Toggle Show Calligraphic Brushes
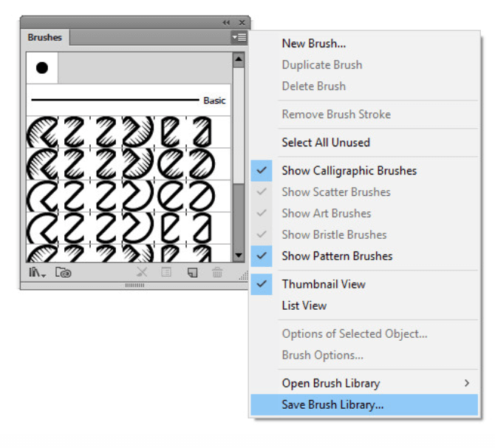Viewport: 495px width, 448px height. click(x=364, y=171)
